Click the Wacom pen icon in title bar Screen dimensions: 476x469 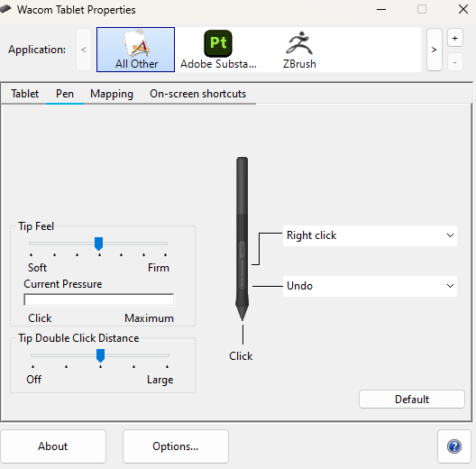(5, 9)
